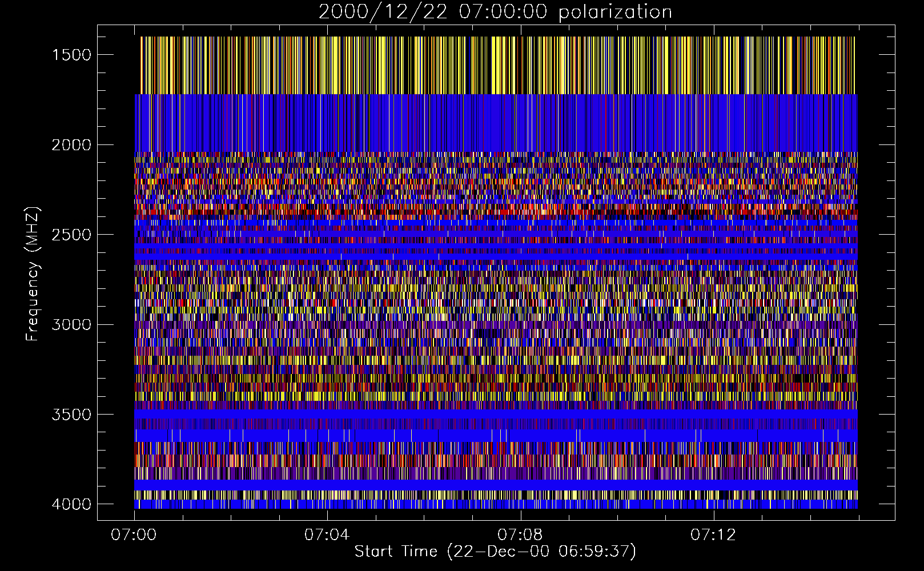Click the 'Start Time (22-Dec-00 06:59:37)' label

coord(495,552)
